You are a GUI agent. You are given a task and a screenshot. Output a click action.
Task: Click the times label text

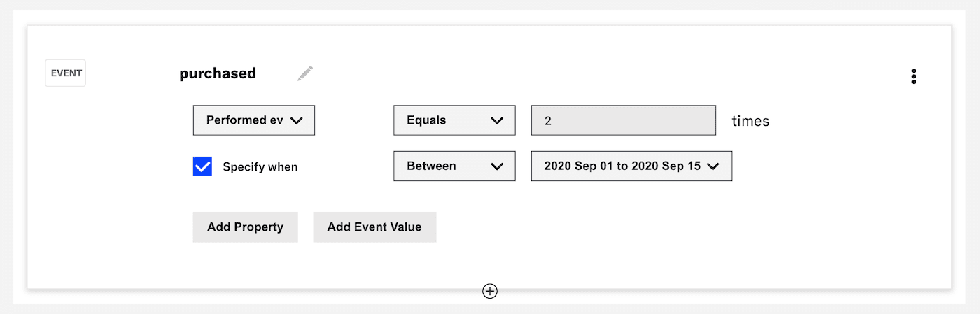tap(750, 121)
